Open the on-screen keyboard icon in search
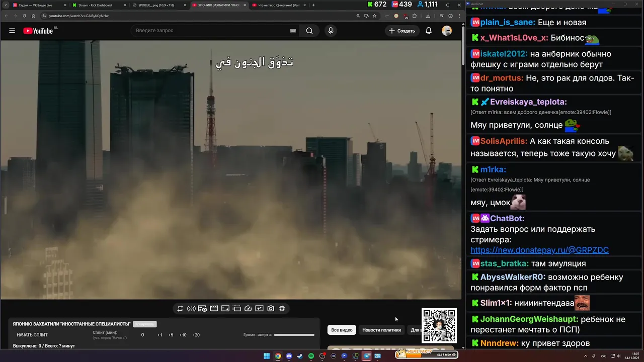Image resolution: width=644 pixels, height=362 pixels. click(293, 31)
